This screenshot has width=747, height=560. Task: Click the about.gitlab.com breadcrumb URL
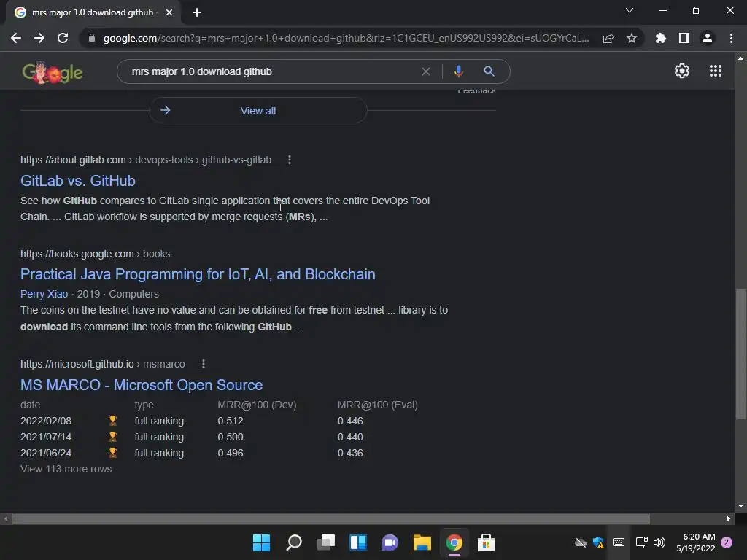(x=146, y=160)
